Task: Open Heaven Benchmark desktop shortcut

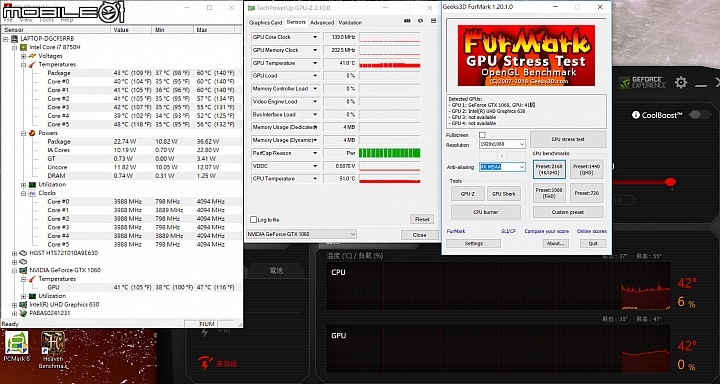Action: coord(53,350)
